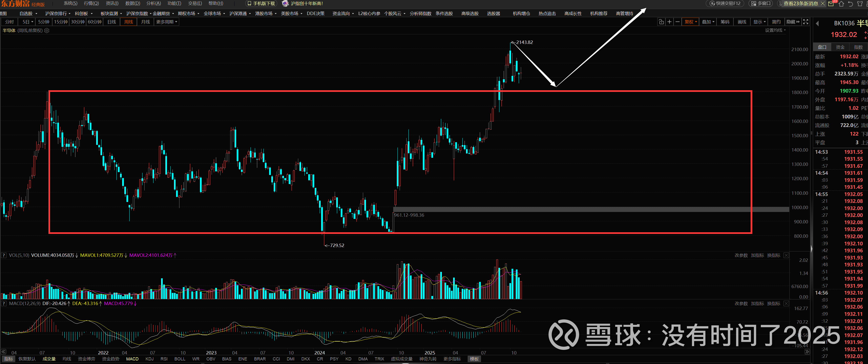
Task: Open the mail inbox with 23 badge
Action: (x=831, y=4)
